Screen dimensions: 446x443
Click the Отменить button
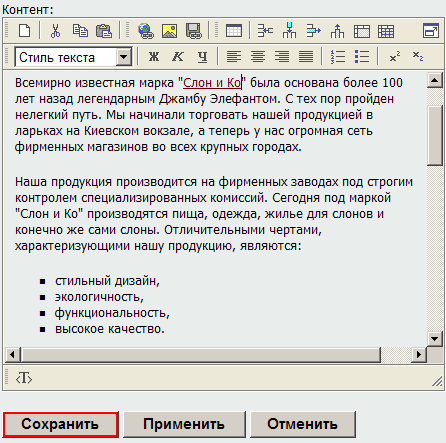coord(302,424)
